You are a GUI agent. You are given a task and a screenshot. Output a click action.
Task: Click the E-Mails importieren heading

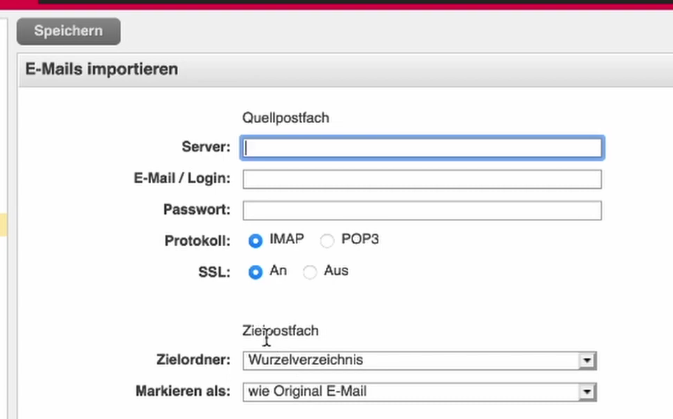pos(102,69)
